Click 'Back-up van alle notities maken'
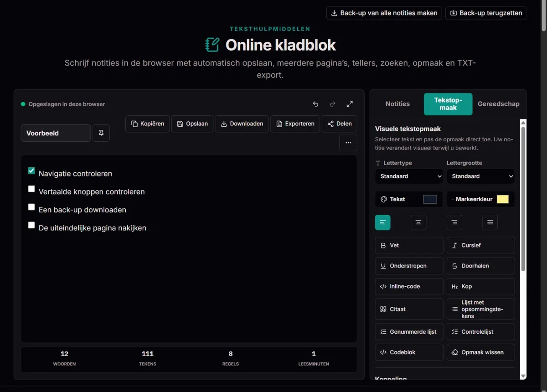This screenshot has width=547, height=392. [x=384, y=13]
